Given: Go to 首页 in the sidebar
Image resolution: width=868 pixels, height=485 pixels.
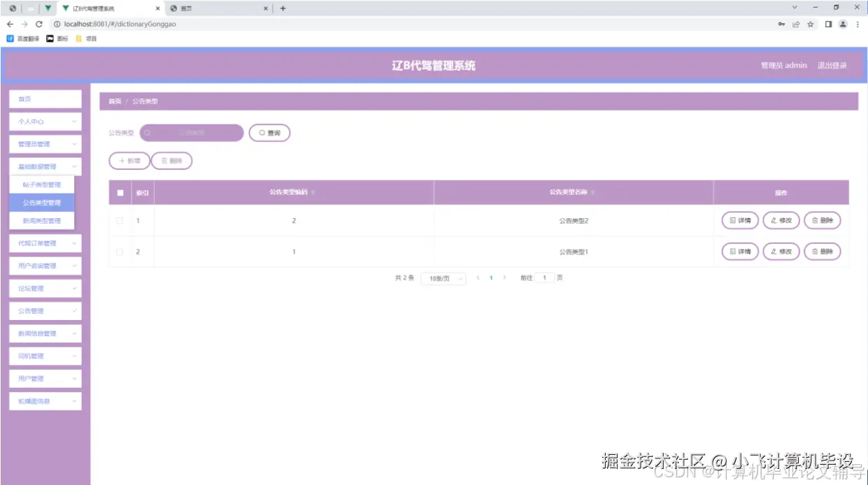Looking at the screenshot, I should point(45,99).
